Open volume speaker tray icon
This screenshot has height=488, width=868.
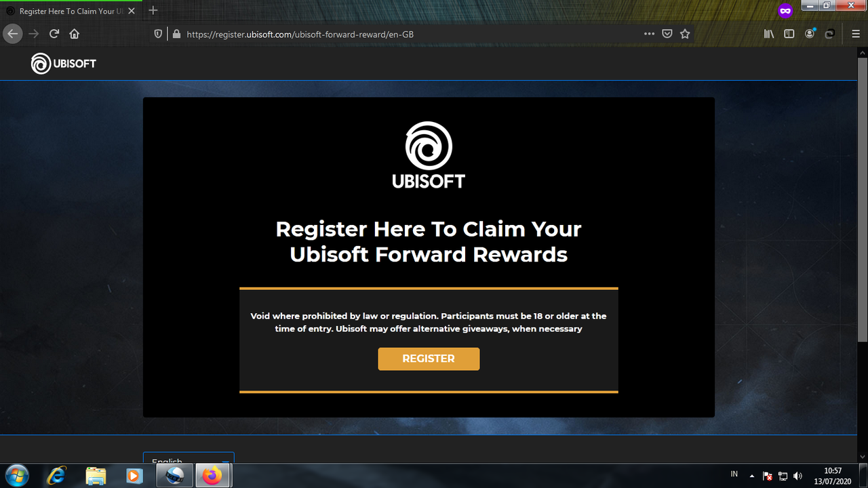point(797,476)
